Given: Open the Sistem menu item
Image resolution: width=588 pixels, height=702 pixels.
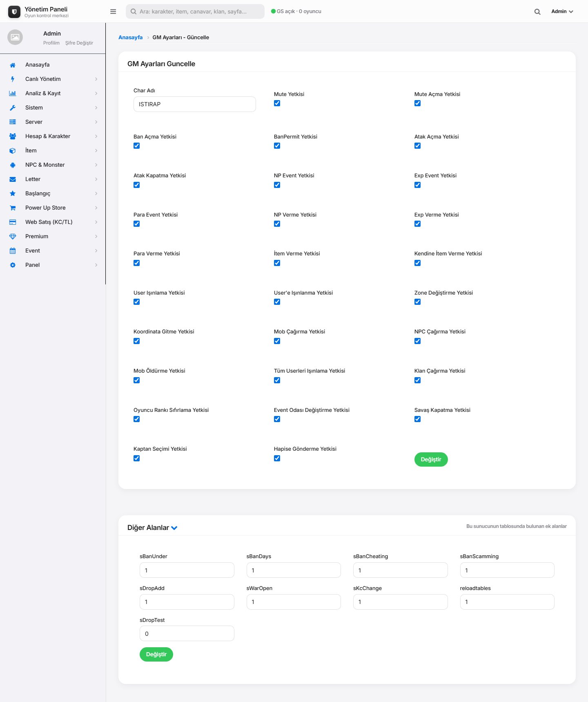Looking at the screenshot, I should 53,108.
